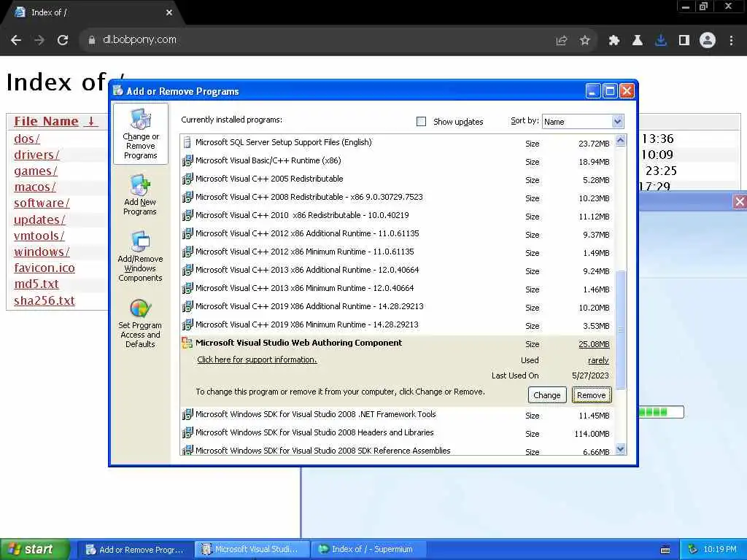
Task: Open games/ directory link
Action: (x=36, y=171)
